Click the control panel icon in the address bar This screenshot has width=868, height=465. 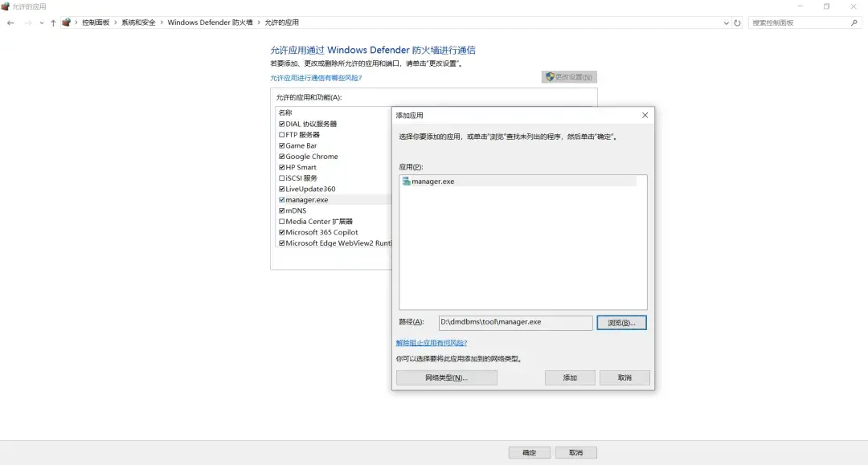67,22
